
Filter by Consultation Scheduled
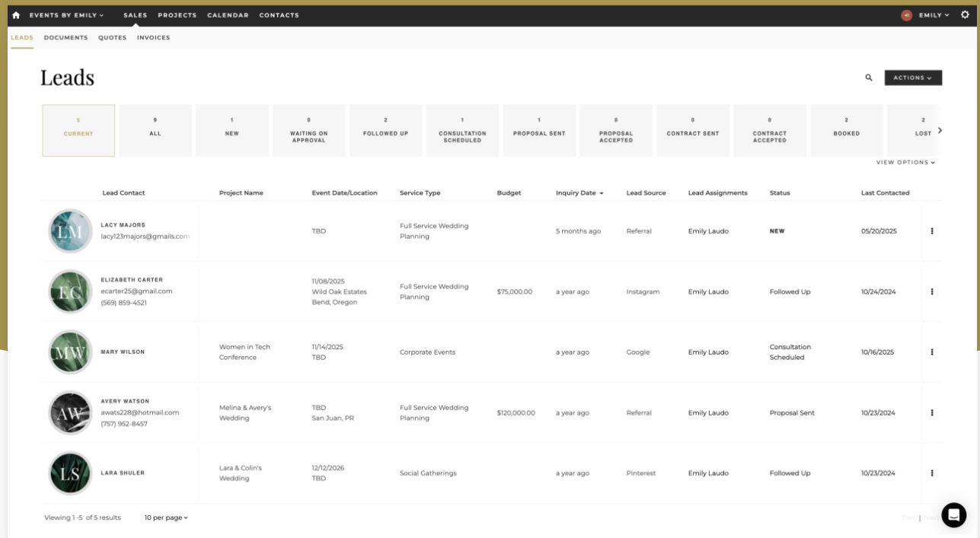click(462, 131)
